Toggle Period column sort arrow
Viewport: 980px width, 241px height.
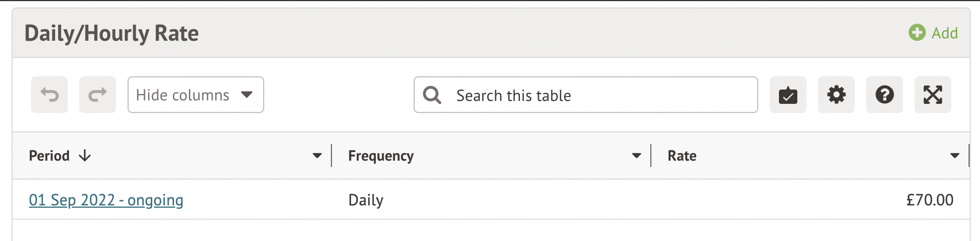(85, 156)
